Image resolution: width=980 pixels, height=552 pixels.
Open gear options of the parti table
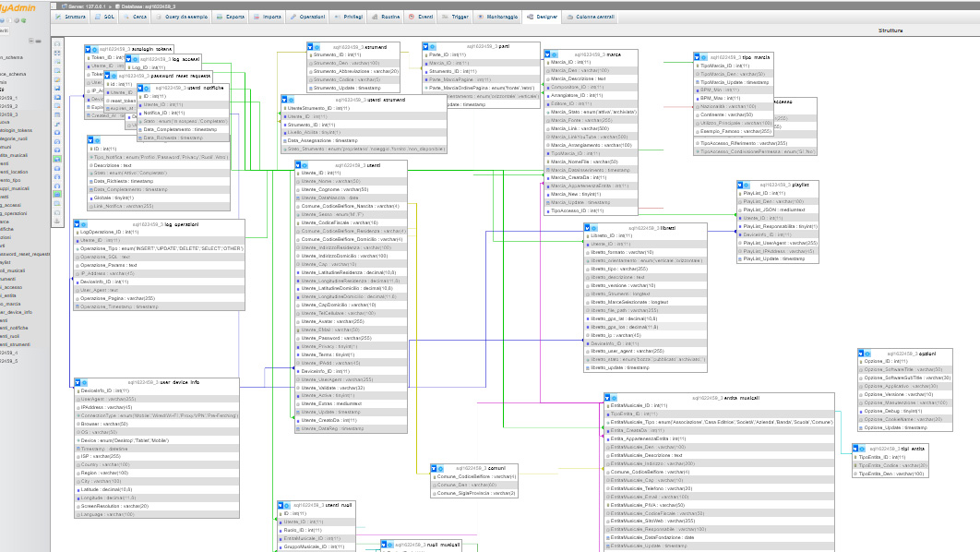[x=432, y=46]
